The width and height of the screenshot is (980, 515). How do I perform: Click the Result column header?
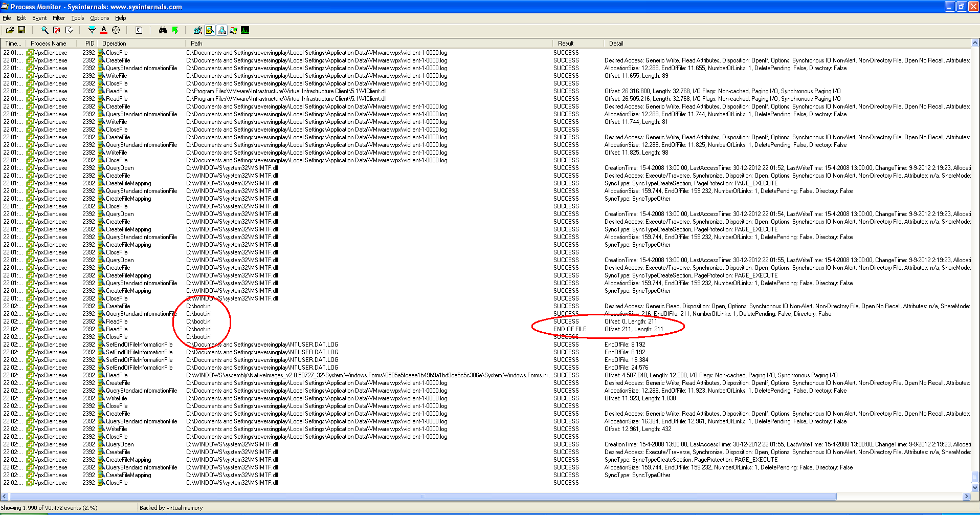point(566,44)
